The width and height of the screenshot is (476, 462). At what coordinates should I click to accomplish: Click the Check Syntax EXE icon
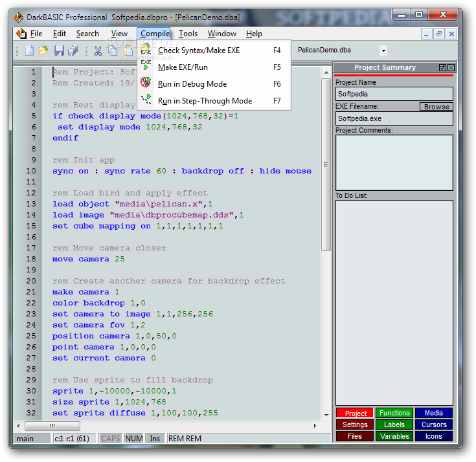[146, 49]
